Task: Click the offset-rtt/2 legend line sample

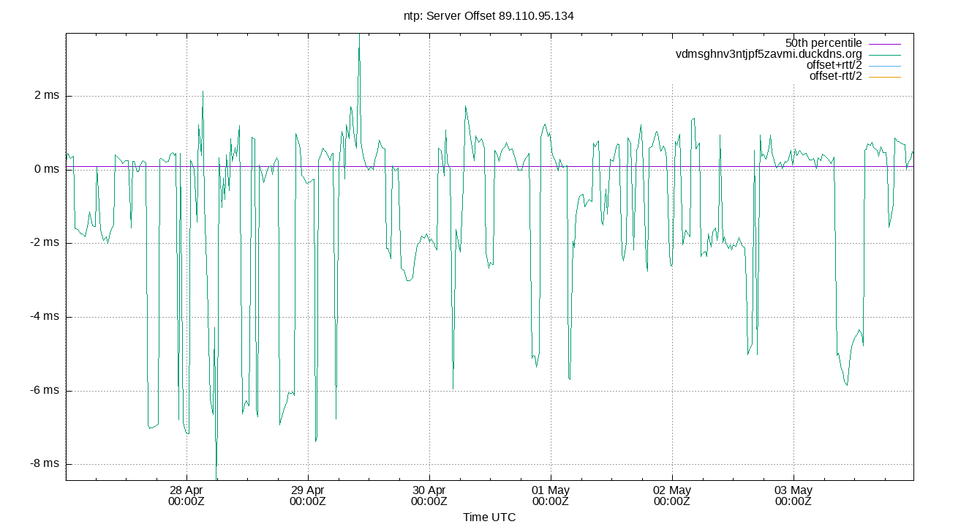Action: [x=884, y=76]
